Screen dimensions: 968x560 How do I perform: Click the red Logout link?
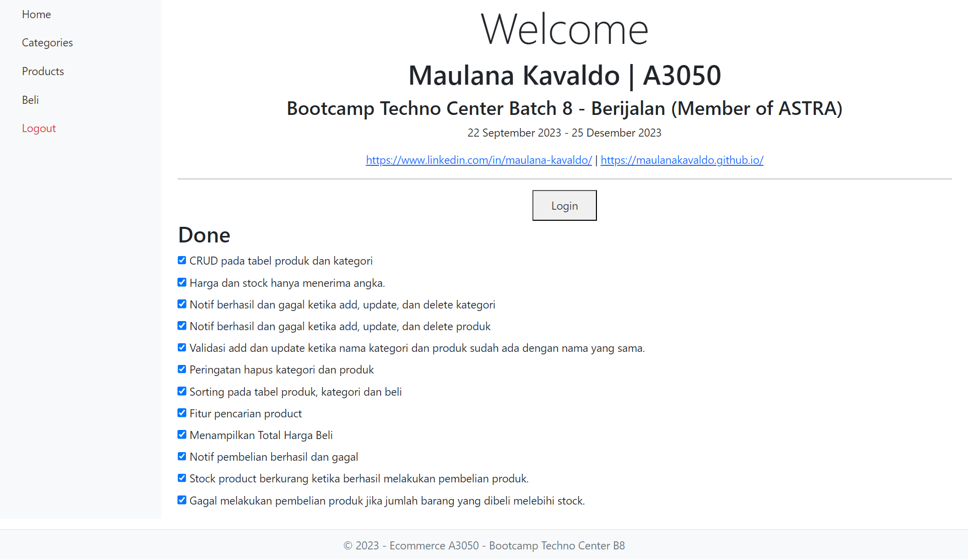point(39,129)
